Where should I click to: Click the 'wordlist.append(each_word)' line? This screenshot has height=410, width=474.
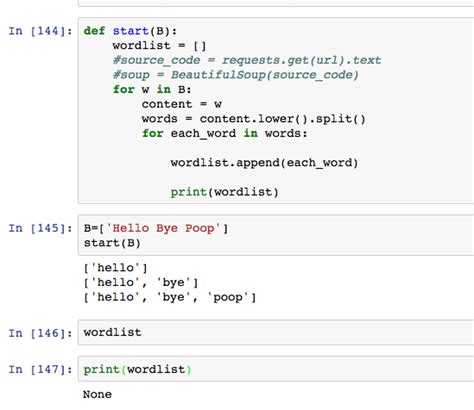click(x=264, y=163)
